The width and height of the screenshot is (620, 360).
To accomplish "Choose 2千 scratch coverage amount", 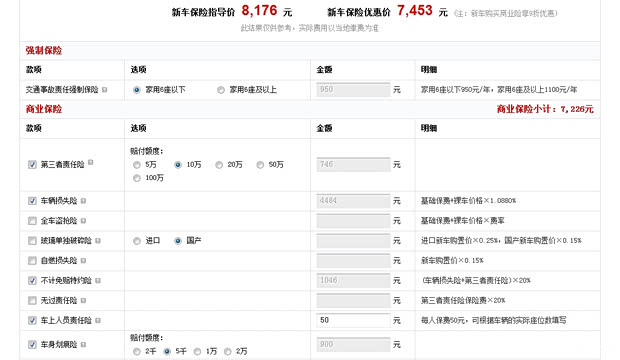I will [x=137, y=351].
